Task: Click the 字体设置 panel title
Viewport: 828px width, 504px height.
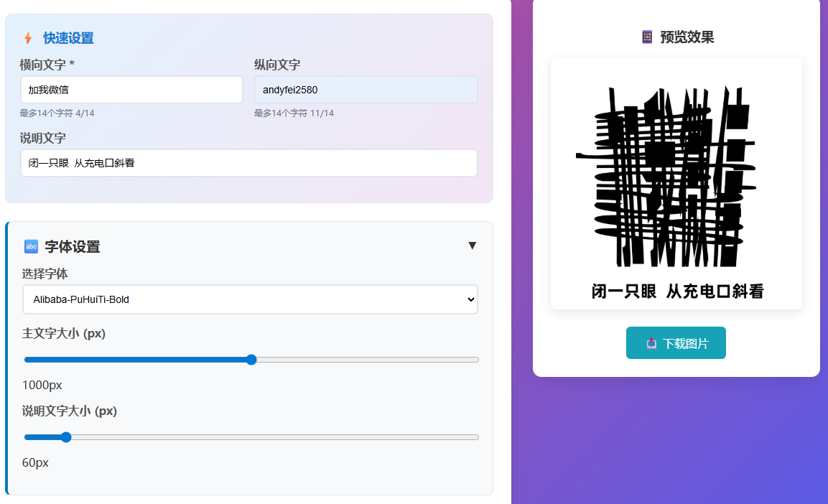Action: [73, 246]
